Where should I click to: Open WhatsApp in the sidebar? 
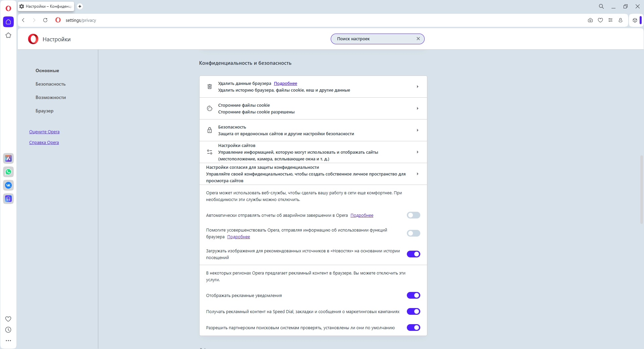coord(8,172)
